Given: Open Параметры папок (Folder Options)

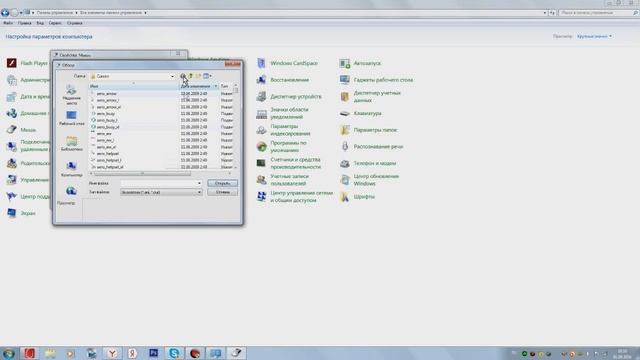Looking at the screenshot, I should pyautogui.click(x=368, y=130).
